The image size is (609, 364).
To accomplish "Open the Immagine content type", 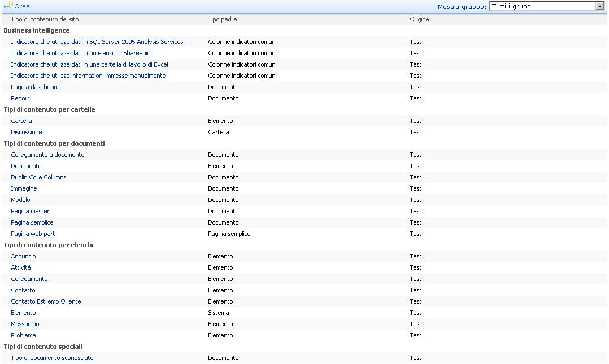I will pyautogui.click(x=24, y=188).
